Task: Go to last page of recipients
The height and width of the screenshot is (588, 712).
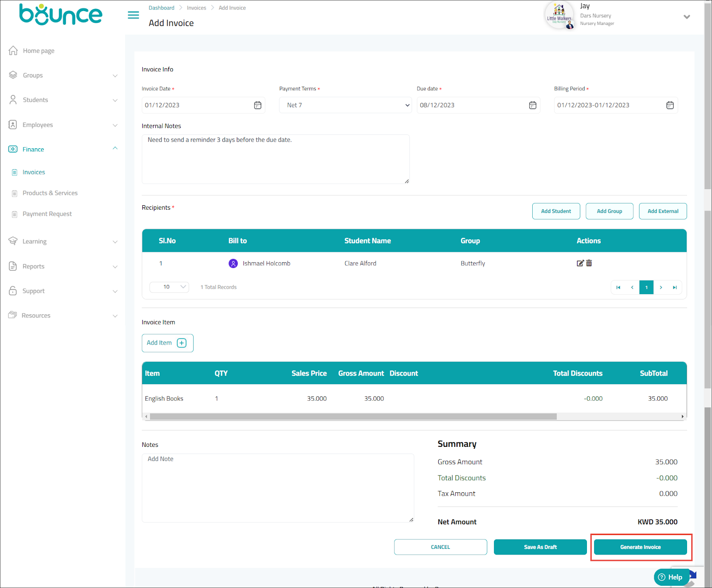Action: [x=675, y=287]
